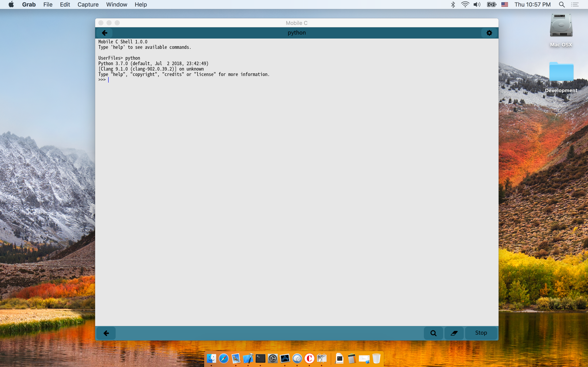This screenshot has height=367, width=588.
Task: Open settings via the gear icon
Action: (489, 33)
